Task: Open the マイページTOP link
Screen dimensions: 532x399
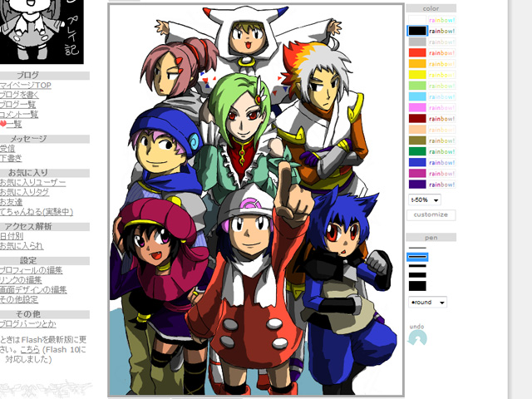Action: (x=26, y=85)
